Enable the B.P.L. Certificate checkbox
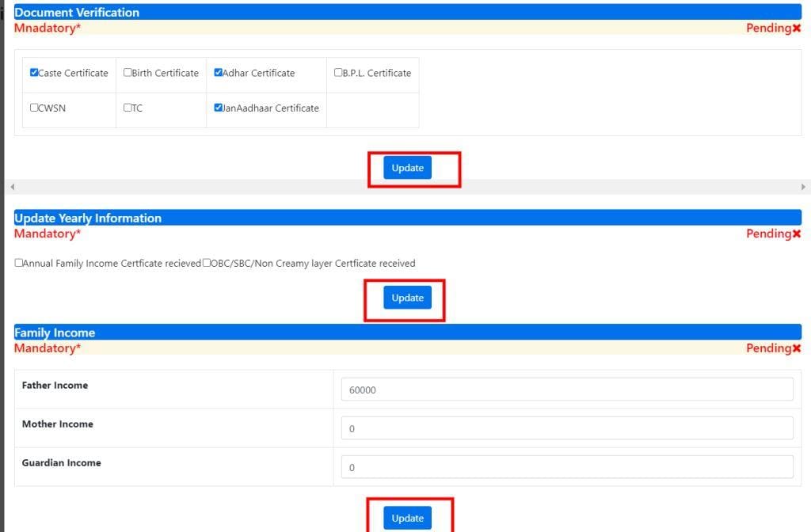 click(338, 73)
